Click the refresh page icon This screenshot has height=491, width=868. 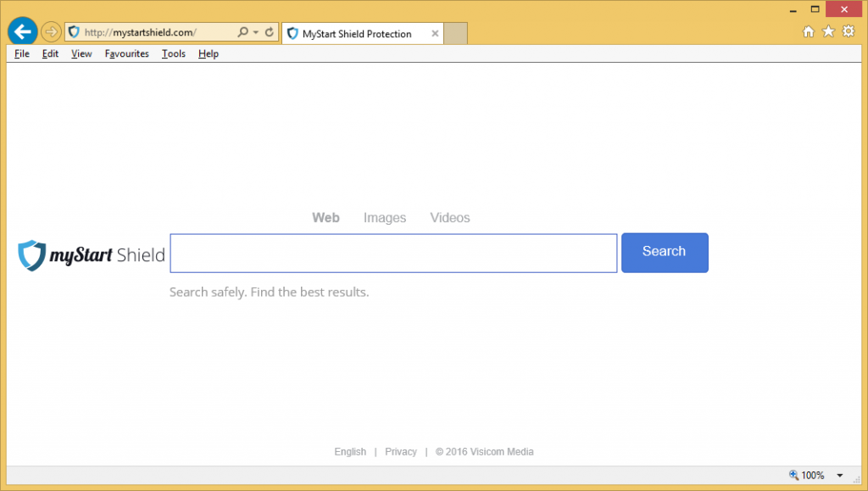[270, 32]
